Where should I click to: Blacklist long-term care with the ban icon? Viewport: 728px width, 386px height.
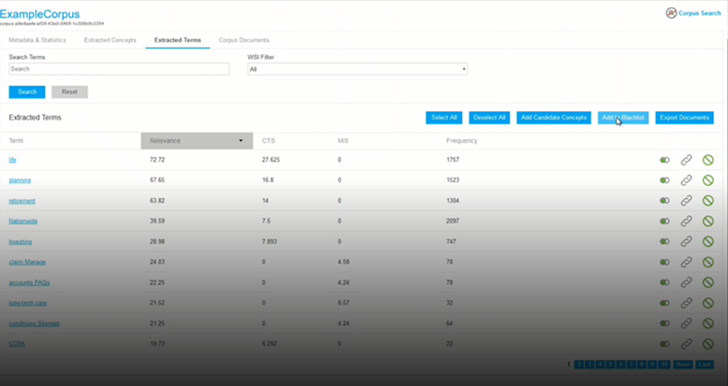[x=708, y=303]
